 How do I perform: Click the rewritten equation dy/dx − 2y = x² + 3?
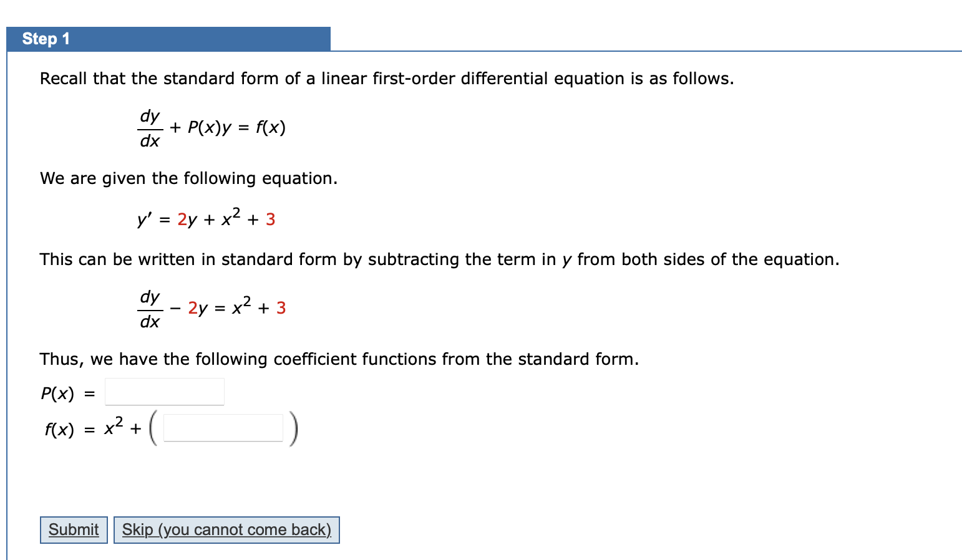212,308
